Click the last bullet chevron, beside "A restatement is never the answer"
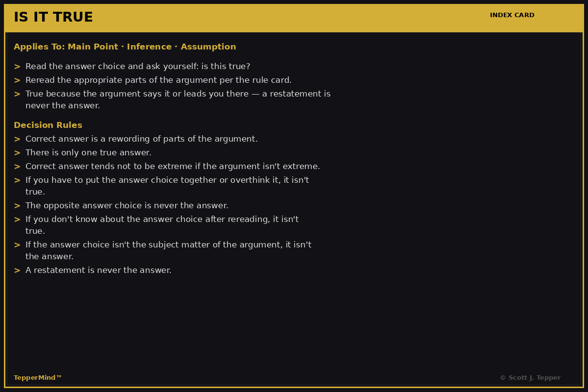Image resolution: width=588 pixels, height=392 pixels. (x=17, y=270)
